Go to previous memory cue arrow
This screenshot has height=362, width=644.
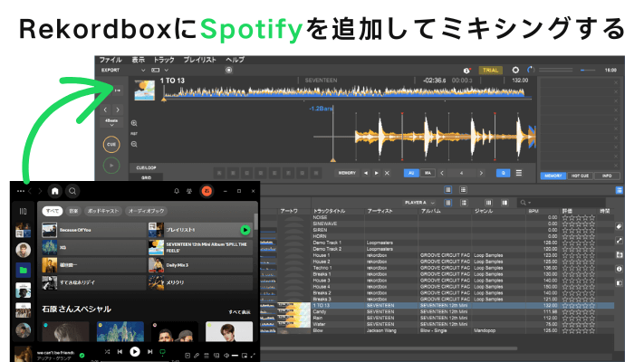tap(366, 173)
